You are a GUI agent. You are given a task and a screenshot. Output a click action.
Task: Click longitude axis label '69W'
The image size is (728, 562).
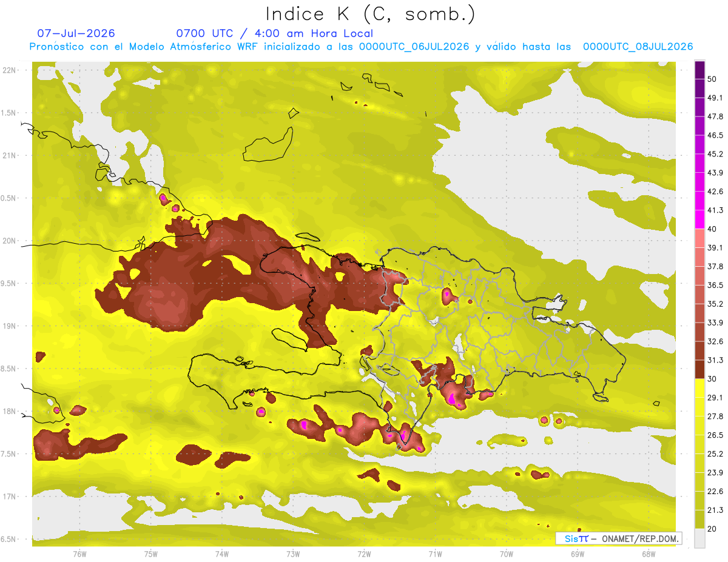click(578, 554)
